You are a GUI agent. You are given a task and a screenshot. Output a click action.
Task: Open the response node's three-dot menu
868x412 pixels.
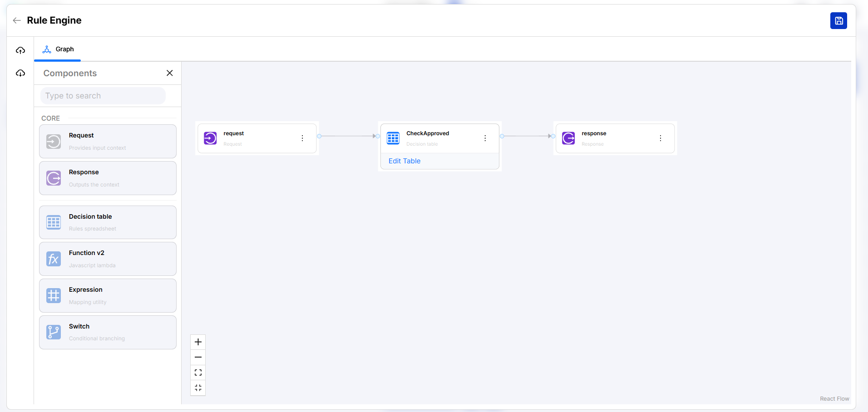660,138
